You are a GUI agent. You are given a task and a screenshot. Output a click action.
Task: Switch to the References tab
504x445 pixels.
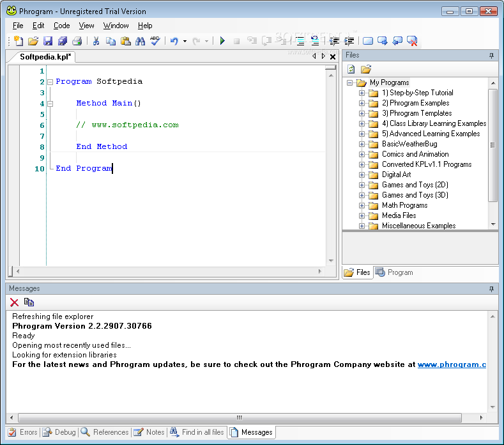(105, 432)
